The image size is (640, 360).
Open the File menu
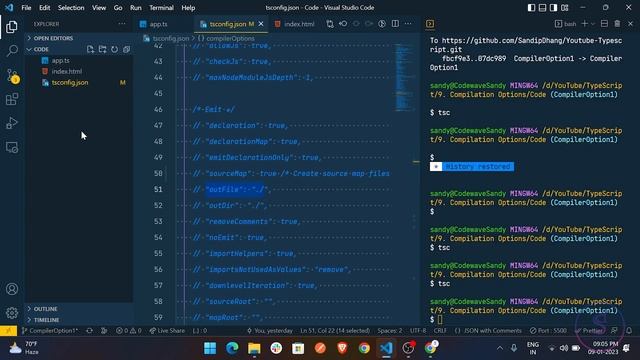coord(26,8)
